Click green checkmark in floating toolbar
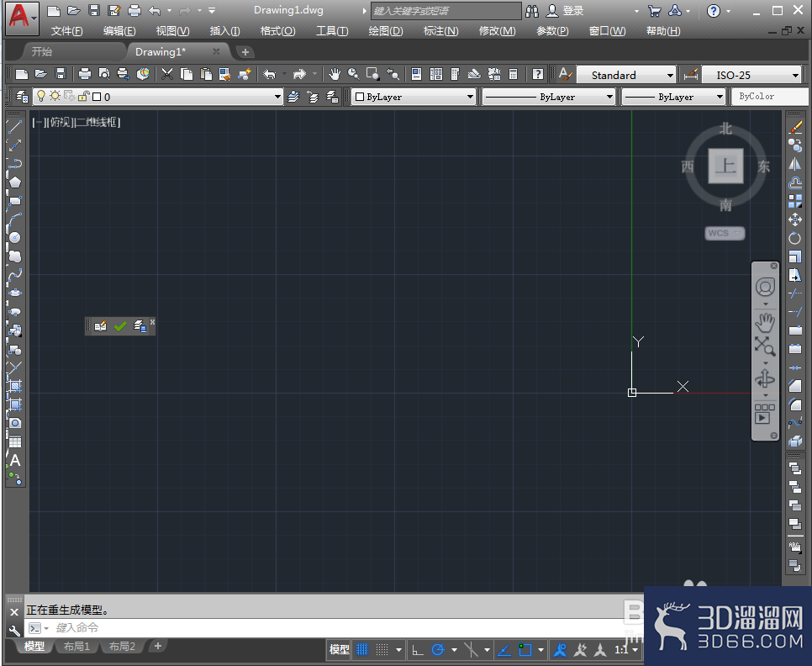Viewport: 812px width, 666px height. tap(120, 326)
